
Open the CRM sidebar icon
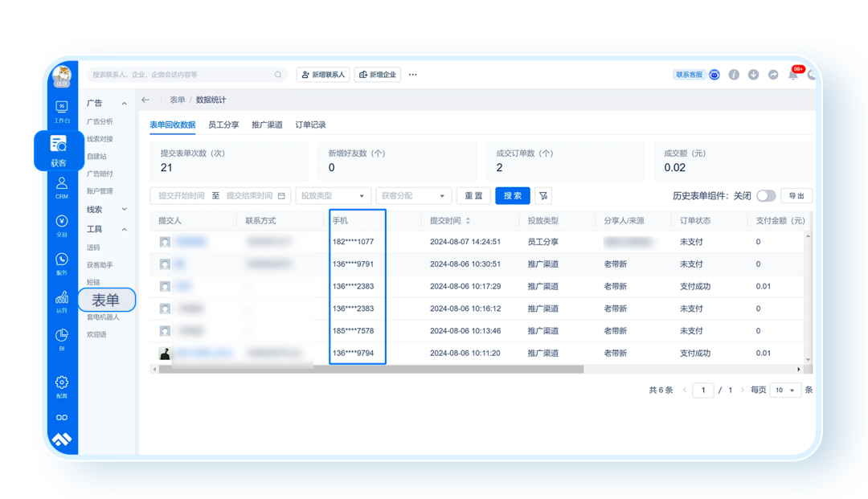pos(61,187)
